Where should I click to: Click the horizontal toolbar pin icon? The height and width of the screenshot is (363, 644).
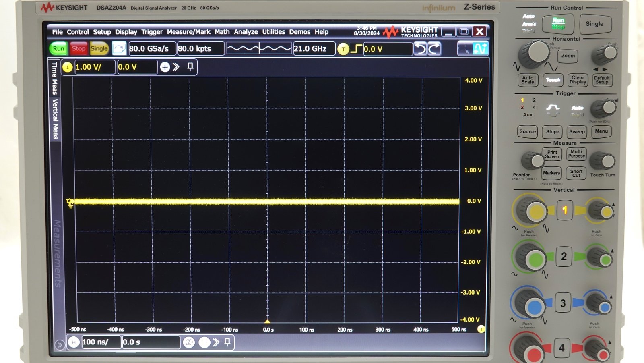click(227, 342)
